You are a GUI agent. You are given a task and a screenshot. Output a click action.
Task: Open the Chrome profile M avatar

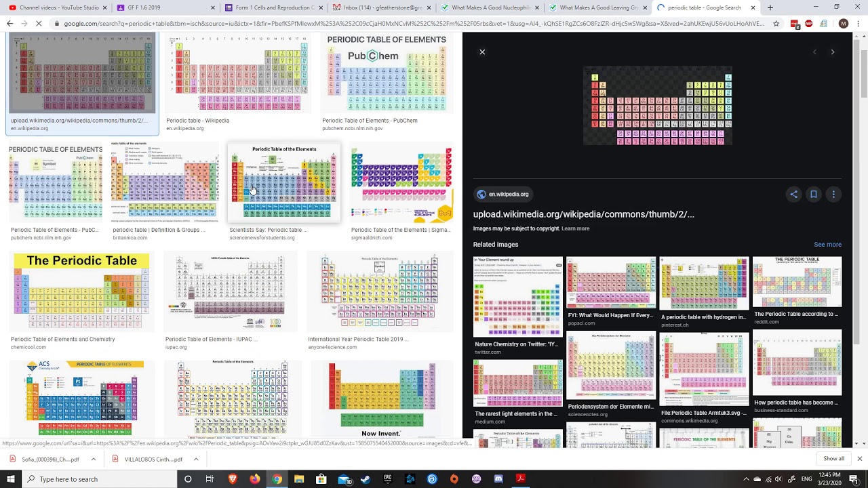point(844,24)
